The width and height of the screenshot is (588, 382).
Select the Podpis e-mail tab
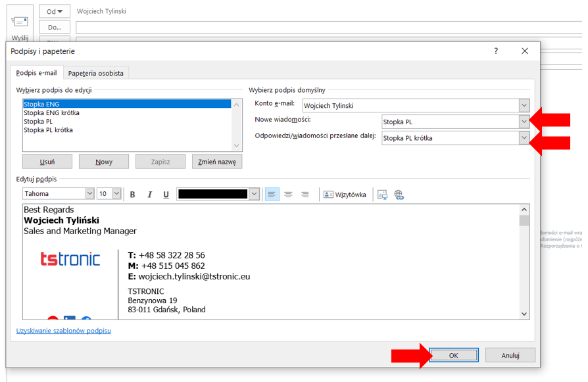pyautogui.click(x=36, y=73)
